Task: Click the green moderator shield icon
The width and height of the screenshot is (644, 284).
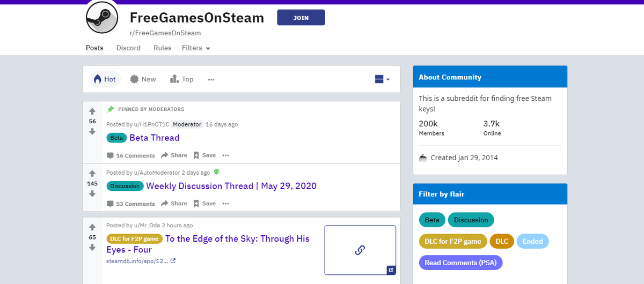Action: (216, 172)
